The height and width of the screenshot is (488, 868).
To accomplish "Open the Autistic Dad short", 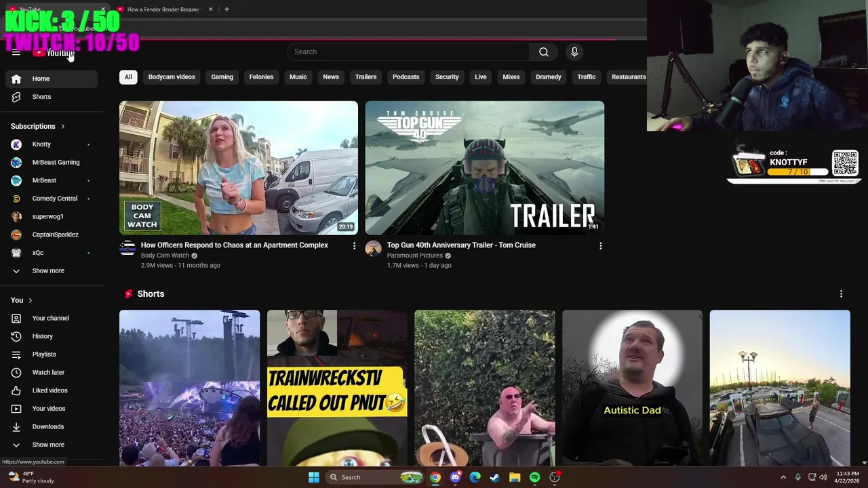I will 632,388.
